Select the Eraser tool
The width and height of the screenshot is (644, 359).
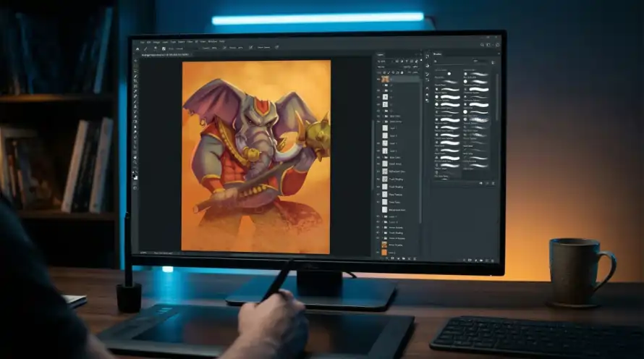135,117
